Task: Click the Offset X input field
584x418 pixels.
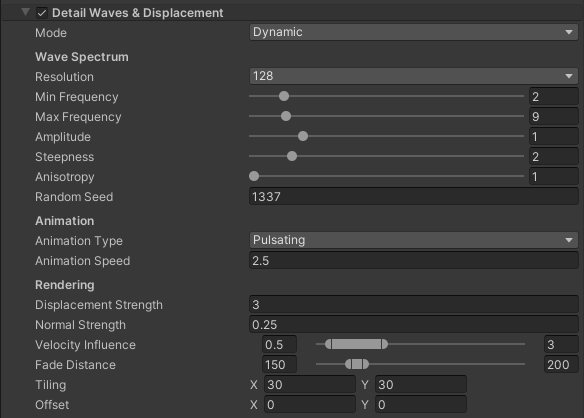Action: pos(310,405)
